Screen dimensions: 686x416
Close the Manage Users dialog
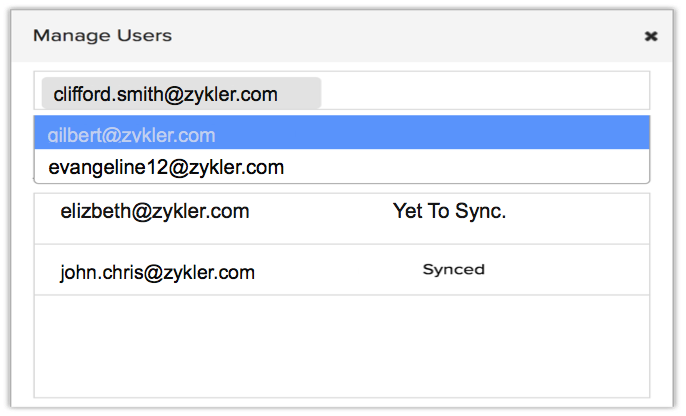[651, 36]
